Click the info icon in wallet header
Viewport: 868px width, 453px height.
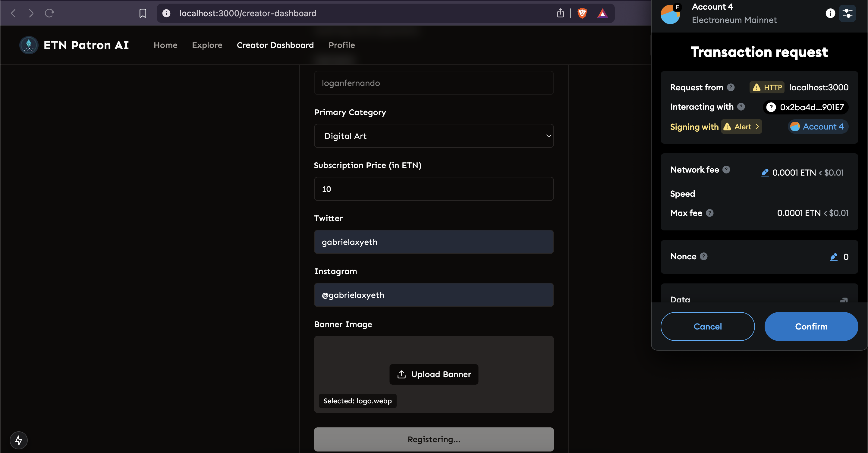830,13
